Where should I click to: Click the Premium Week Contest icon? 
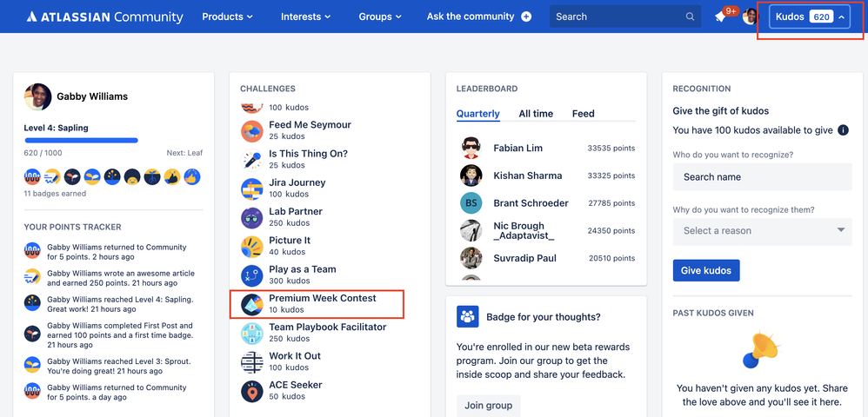point(252,304)
